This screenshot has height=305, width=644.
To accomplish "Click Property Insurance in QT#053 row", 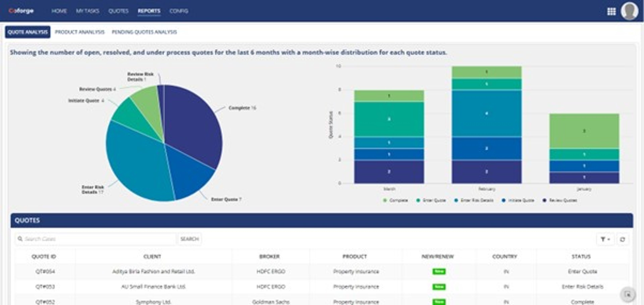I will (356, 287).
